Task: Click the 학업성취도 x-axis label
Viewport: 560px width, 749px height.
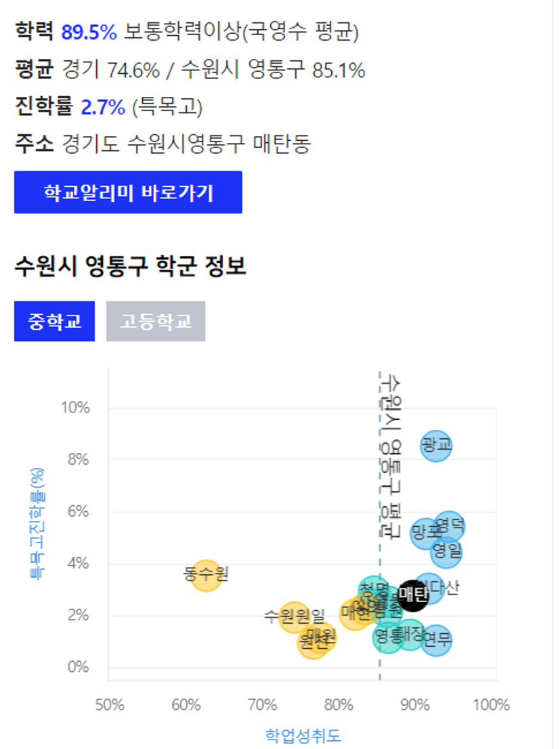Action: pyautogui.click(x=303, y=735)
